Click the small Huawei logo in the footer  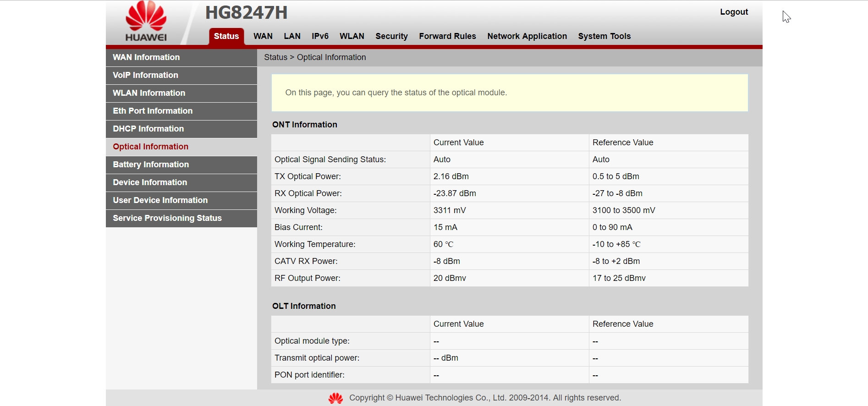coord(335,398)
